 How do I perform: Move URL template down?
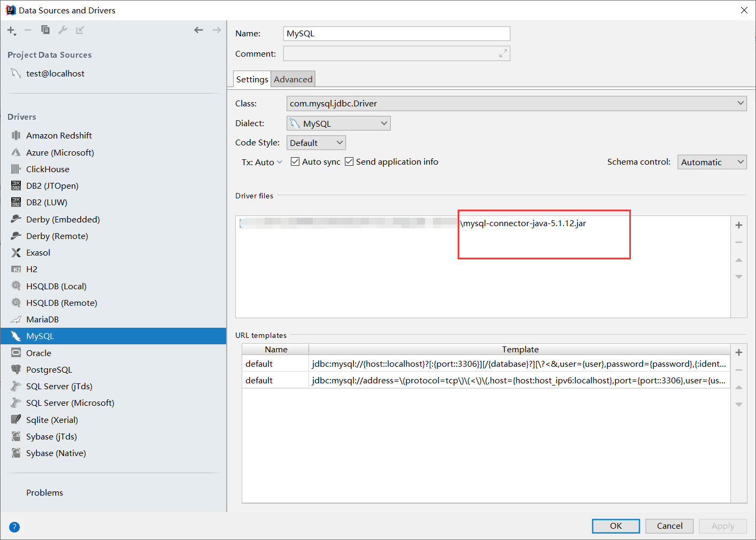[x=739, y=404]
